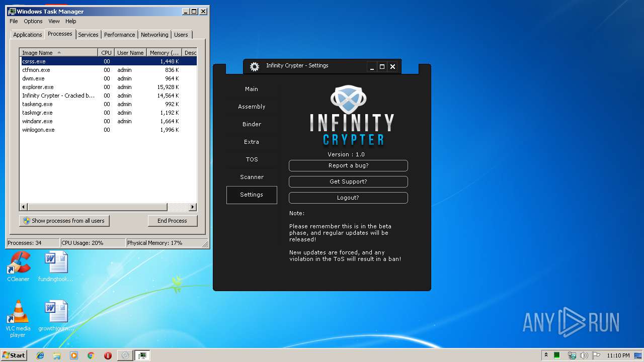Viewport: 644px width, 362px height.
Task: Select the Infinity Crypter - Cracked process row
Action: 108,96
